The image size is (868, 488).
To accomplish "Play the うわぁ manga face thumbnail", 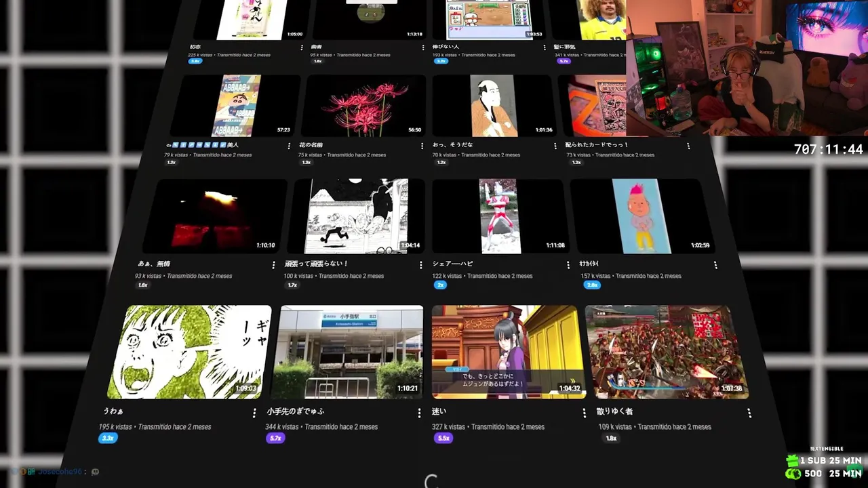I will pyautogui.click(x=188, y=352).
